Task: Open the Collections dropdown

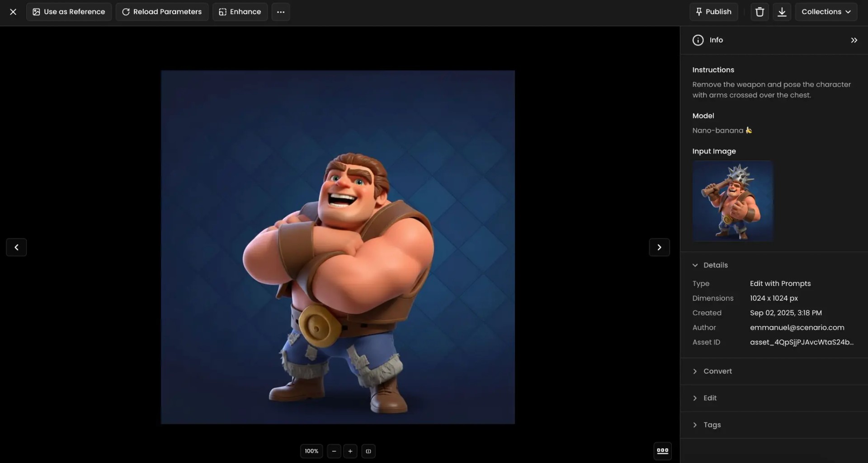Action: pyautogui.click(x=826, y=12)
